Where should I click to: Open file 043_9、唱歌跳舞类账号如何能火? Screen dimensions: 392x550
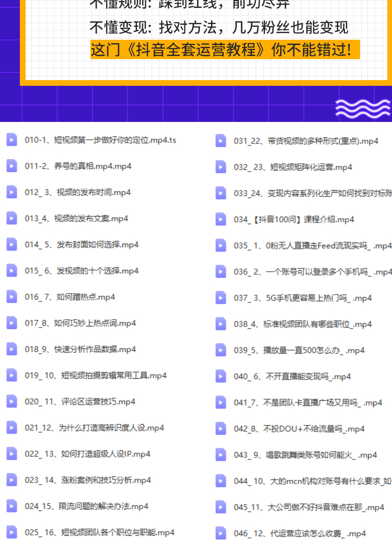pos(305,455)
